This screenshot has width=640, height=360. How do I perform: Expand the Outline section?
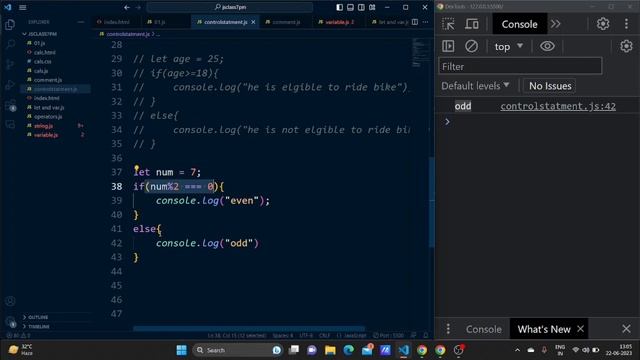point(38,317)
